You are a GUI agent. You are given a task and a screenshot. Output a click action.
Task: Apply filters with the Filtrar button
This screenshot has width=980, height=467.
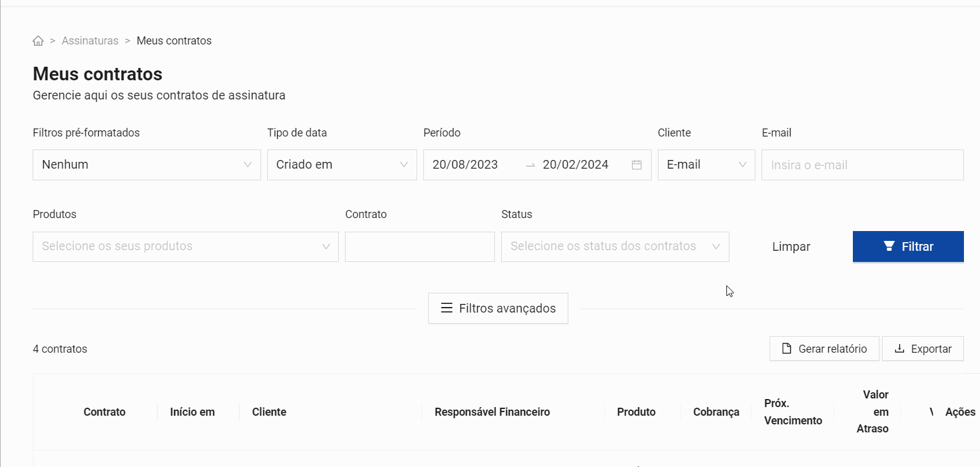coord(908,246)
